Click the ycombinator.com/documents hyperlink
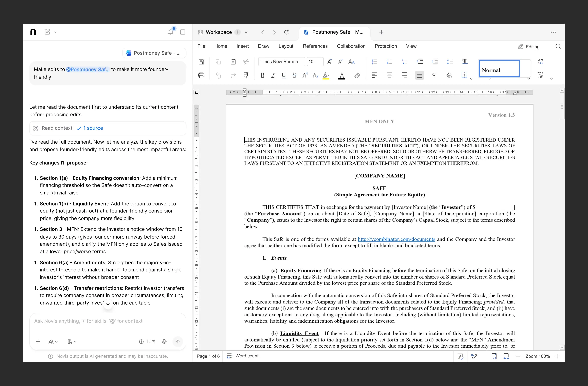This screenshot has height=386, width=588. (x=396, y=239)
